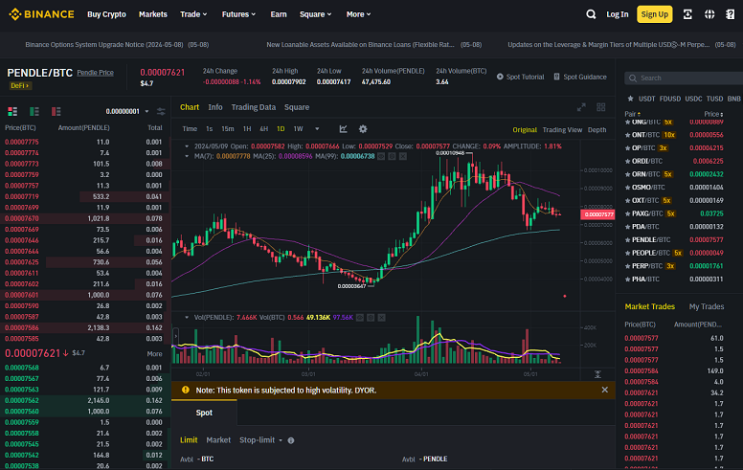
Task: Click the Stop-limit info icon
Action: pyautogui.click(x=291, y=441)
